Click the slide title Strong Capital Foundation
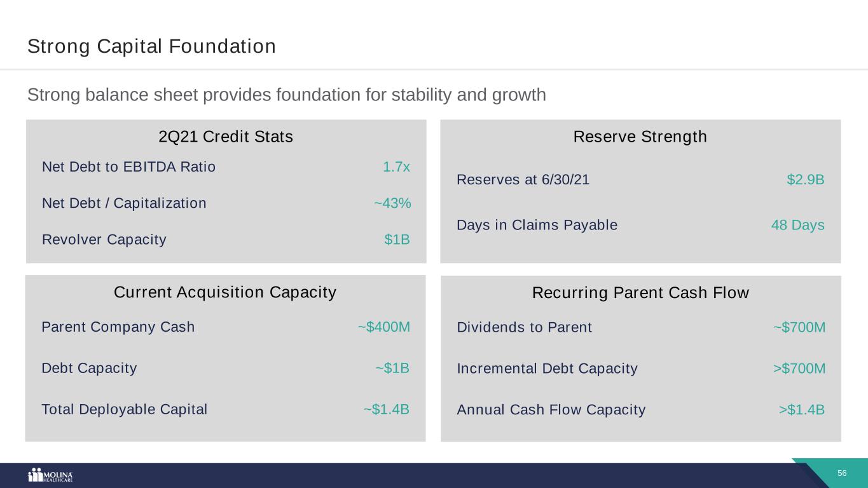 click(x=151, y=46)
